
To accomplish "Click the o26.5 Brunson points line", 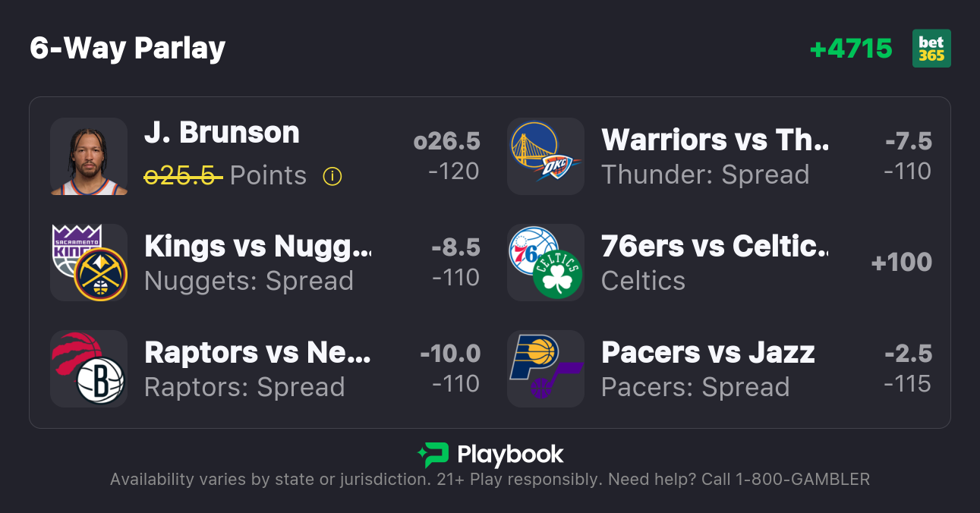I will pos(446,141).
